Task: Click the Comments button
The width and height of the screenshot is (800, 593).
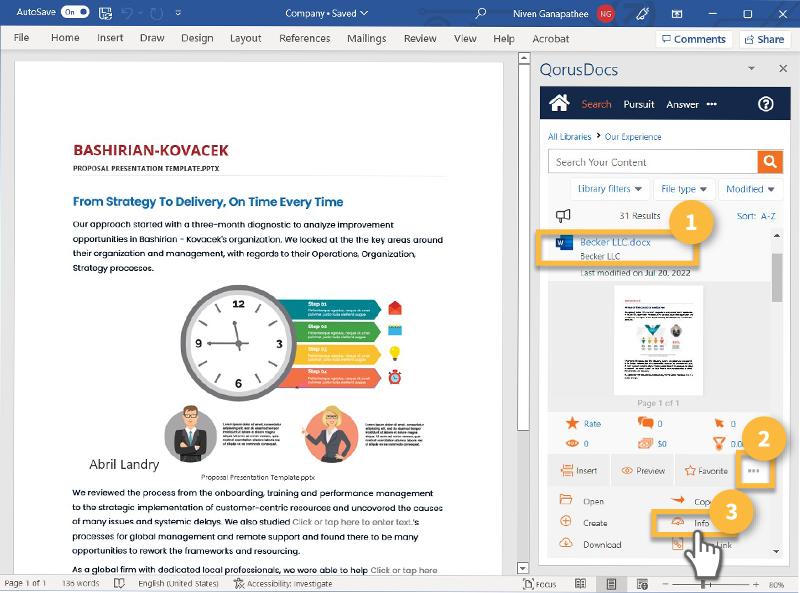Action: [x=693, y=39]
